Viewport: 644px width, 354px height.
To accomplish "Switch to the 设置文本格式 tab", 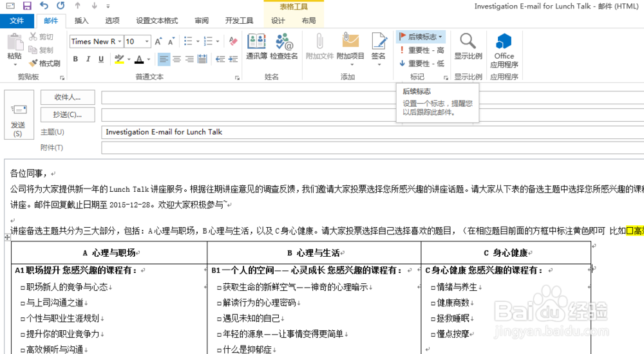I will click(157, 21).
